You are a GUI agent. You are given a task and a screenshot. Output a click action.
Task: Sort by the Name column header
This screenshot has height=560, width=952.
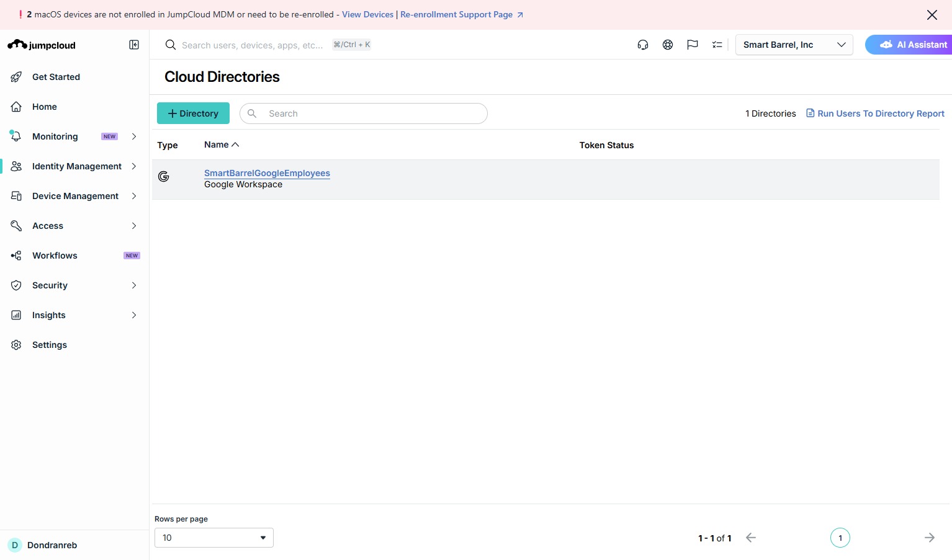pos(222,144)
